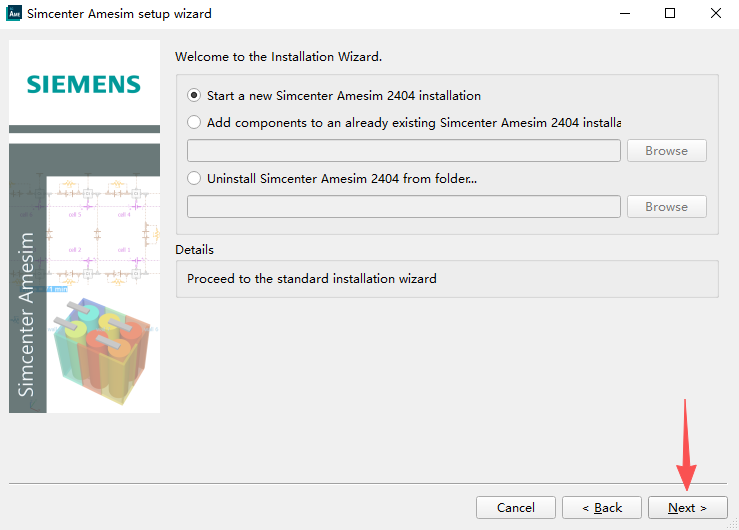Click the Browse button for add components path

pos(666,151)
